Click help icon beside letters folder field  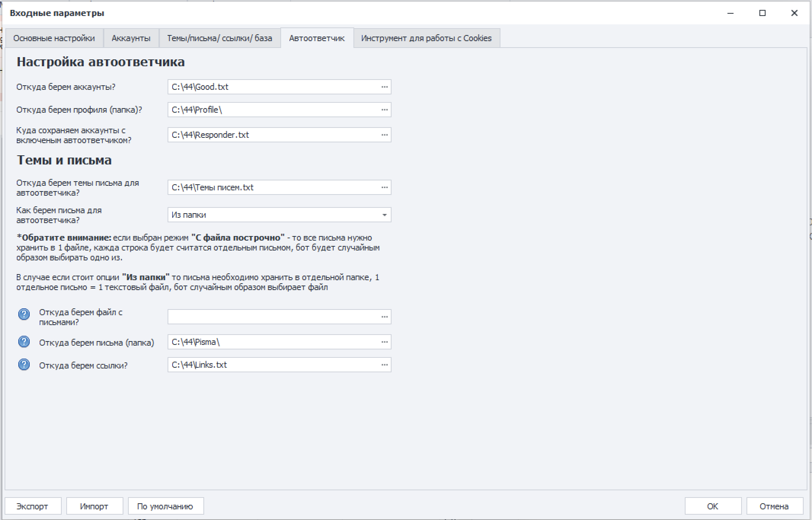[x=24, y=342]
